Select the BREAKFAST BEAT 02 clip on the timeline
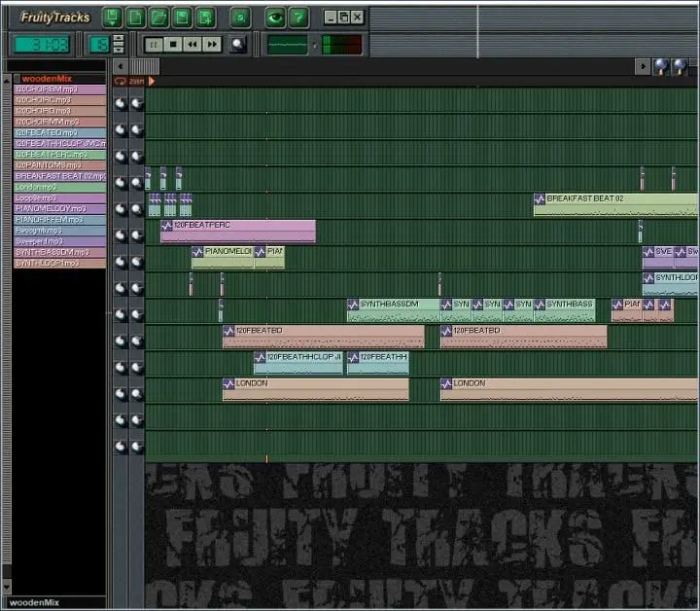Viewport: 700px width, 611px height. pos(616,205)
